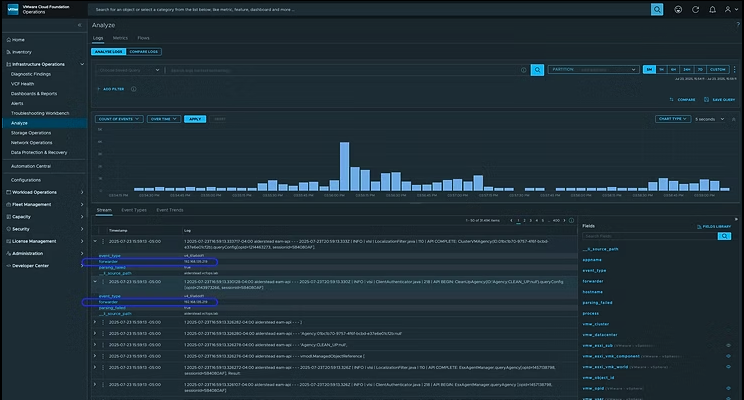Open the Chart Type dropdown
This screenshot has width=744, height=400.
pyautogui.click(x=674, y=118)
